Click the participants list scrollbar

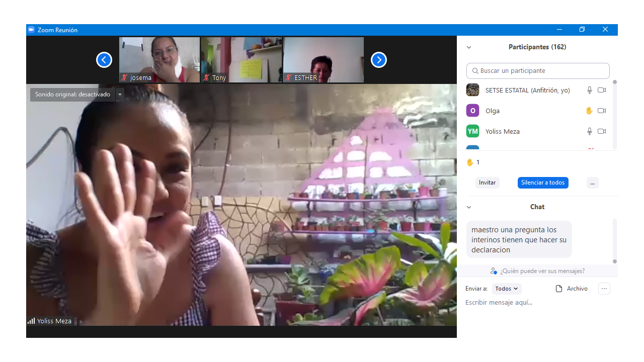[614, 114]
